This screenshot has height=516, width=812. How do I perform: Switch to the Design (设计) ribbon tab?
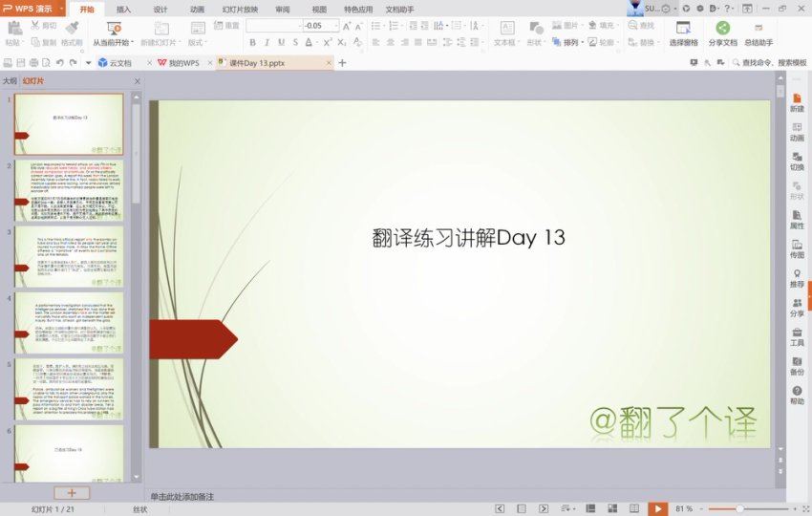(x=160, y=10)
